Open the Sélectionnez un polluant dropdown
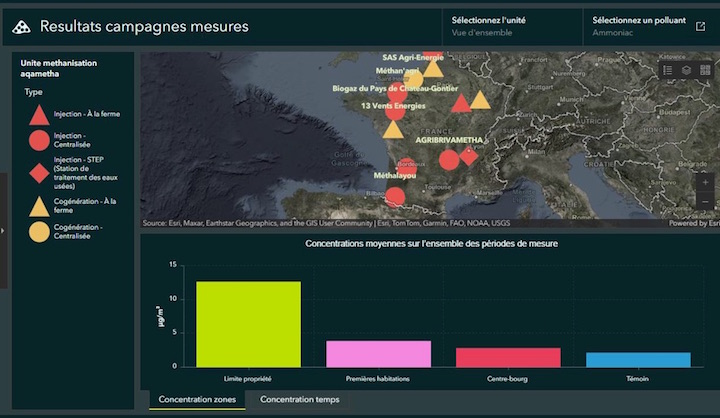This screenshot has width=720, height=418. pos(639,26)
